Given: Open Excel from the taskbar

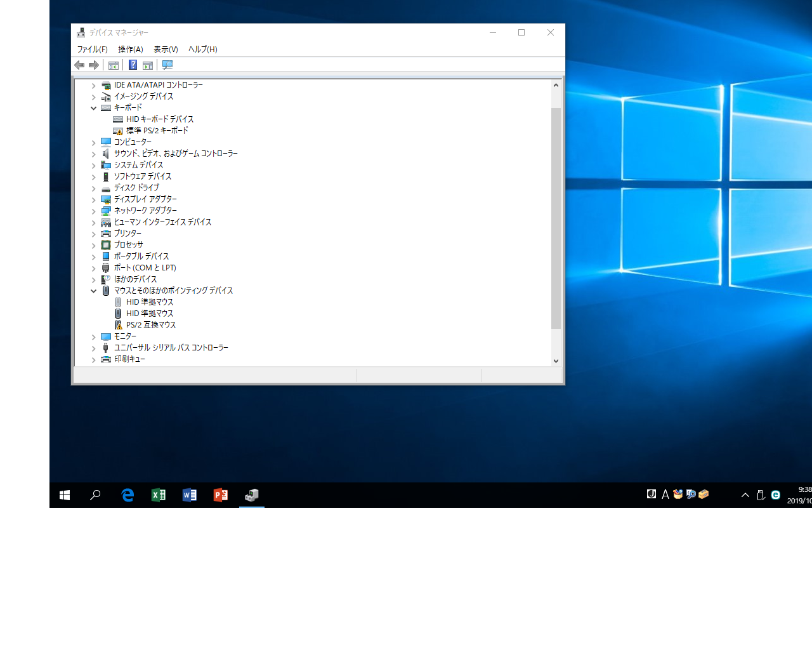Looking at the screenshot, I should 159,495.
